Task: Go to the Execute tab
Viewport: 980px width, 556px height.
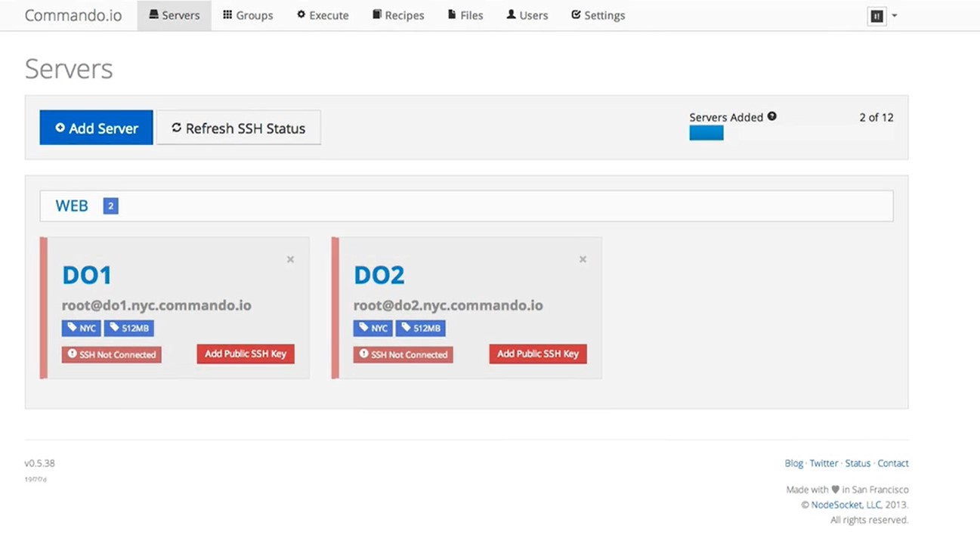Action: (323, 15)
